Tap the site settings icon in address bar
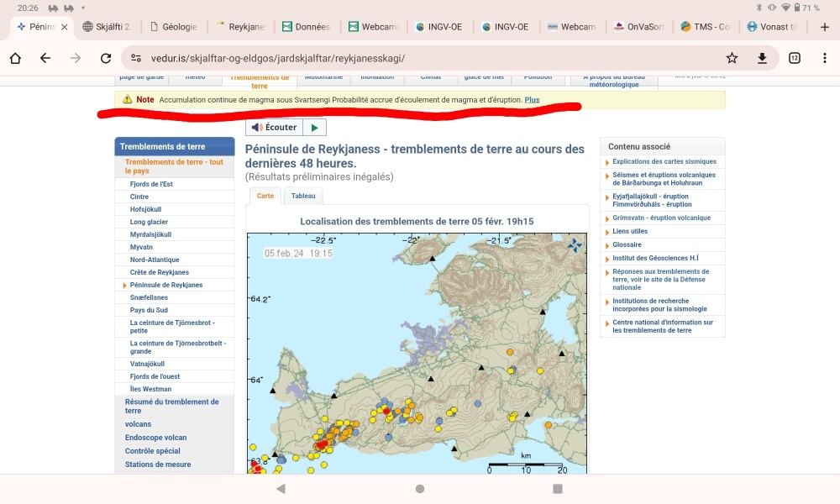This screenshot has height=504, width=840. coord(135,58)
